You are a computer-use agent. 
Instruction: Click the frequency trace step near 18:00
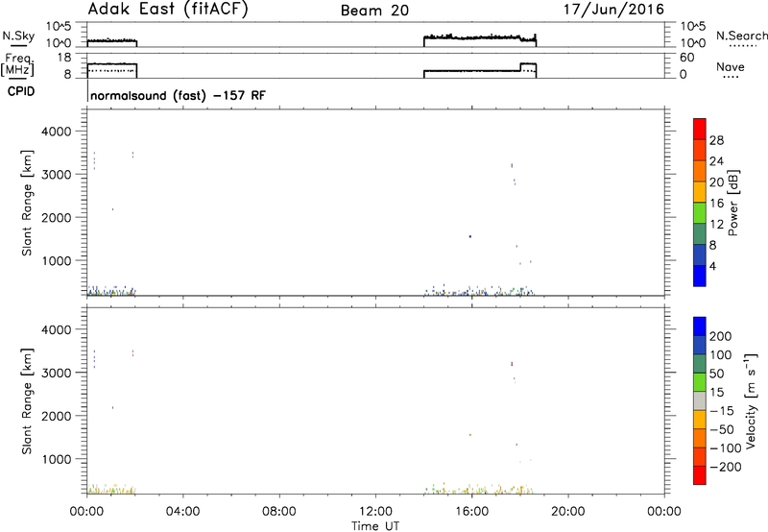pyautogui.click(x=520, y=67)
